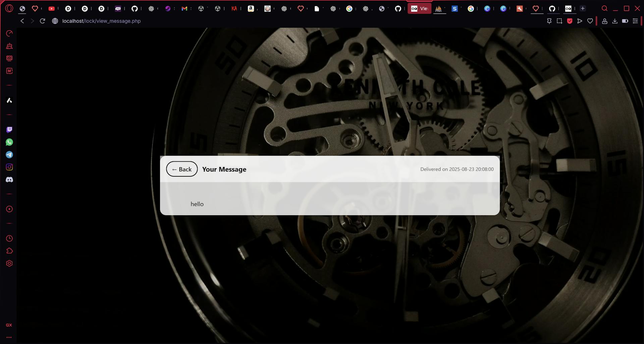Switch to the purple swirl tab

pos(168,9)
